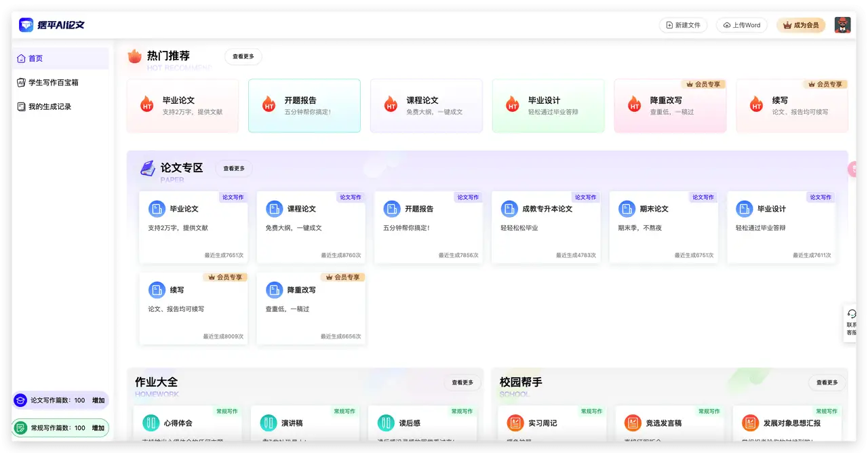The width and height of the screenshot is (868, 453).
Task: Click 最近生成4783次 on 成教专升本论文 card
Action: (576, 256)
